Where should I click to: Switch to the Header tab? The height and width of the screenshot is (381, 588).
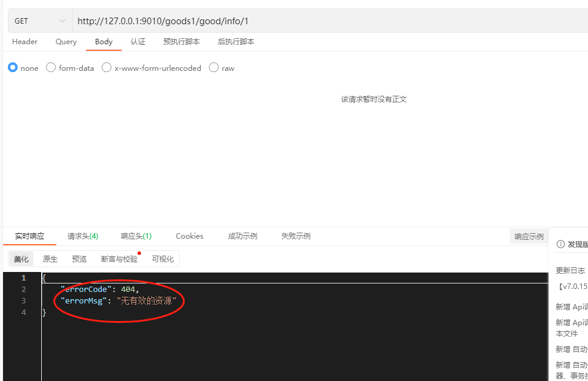coord(25,42)
